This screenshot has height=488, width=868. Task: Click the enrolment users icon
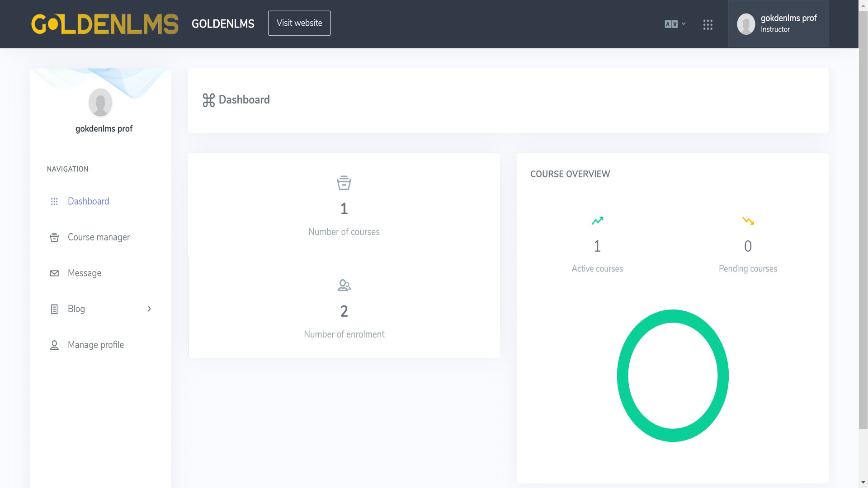pos(344,285)
